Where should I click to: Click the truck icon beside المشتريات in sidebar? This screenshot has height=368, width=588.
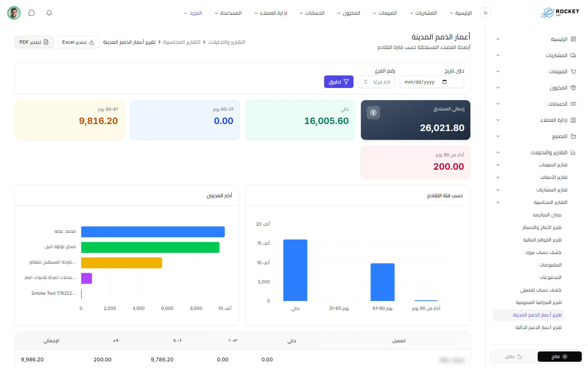[573, 55]
